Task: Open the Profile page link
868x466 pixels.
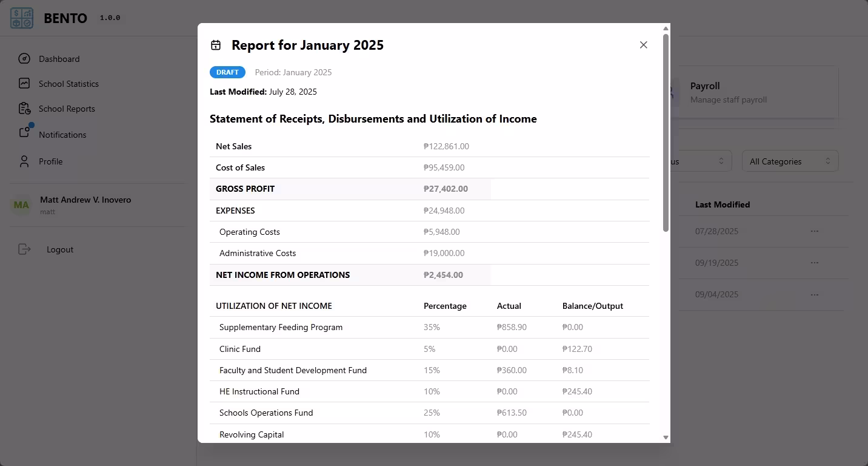Action: [x=51, y=161]
